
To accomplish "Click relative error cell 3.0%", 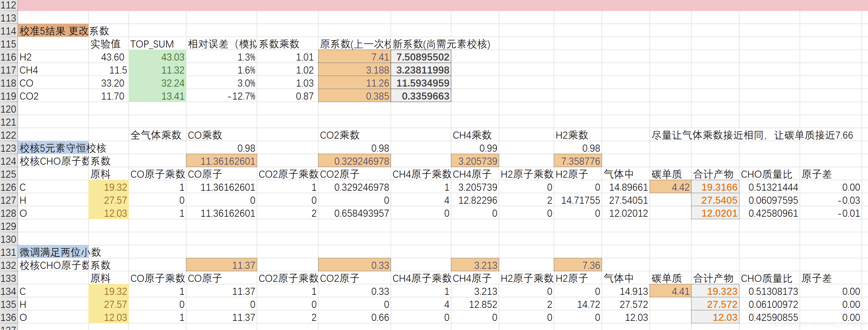I will pos(222,83).
